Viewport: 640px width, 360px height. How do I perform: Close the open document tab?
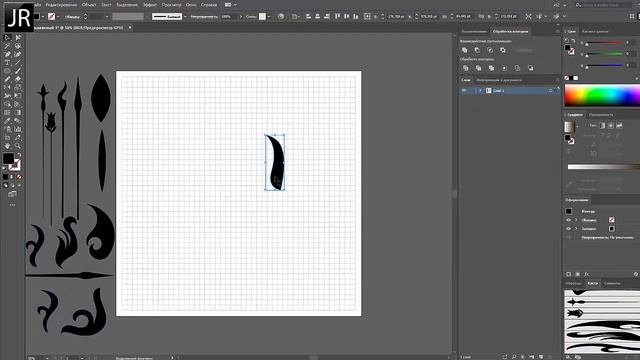pyautogui.click(x=130, y=28)
